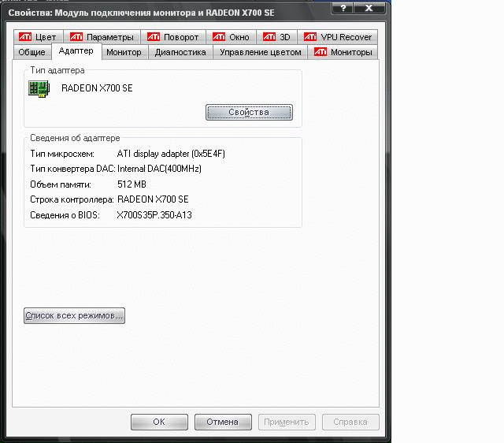
Task: Click the Справка button
Action: [x=350, y=422]
